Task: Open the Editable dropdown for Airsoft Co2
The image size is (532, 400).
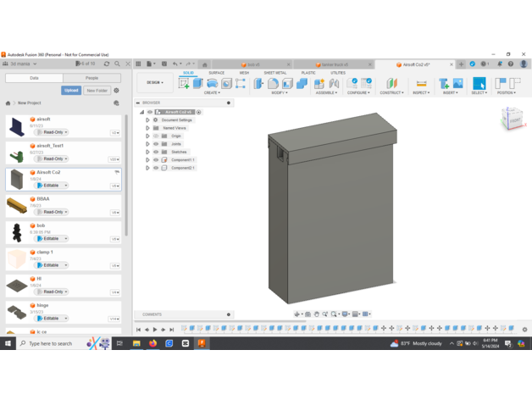Action: coord(52,185)
